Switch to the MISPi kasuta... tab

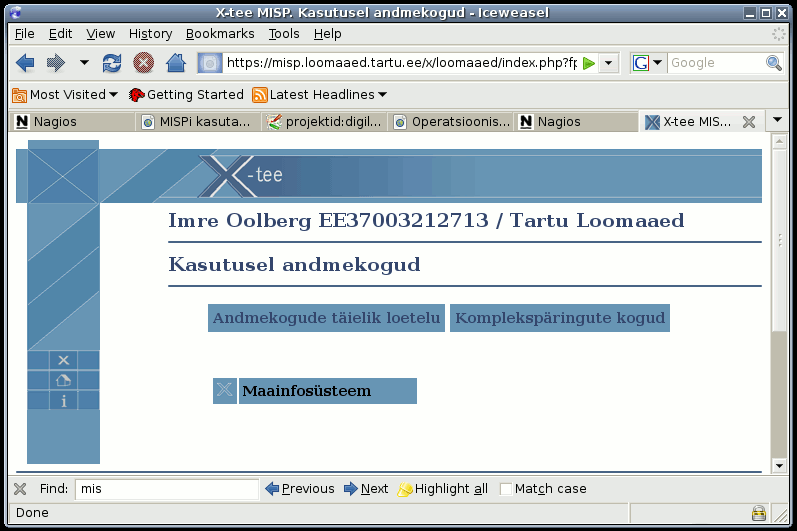[197, 122]
